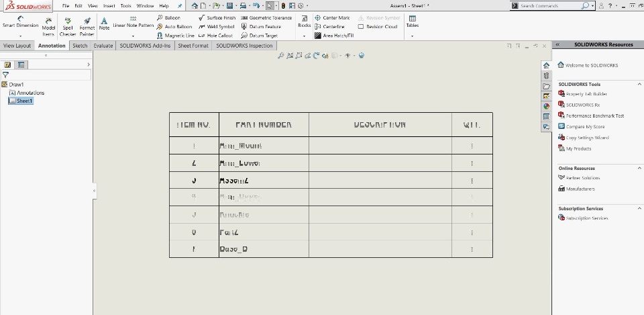Insert a Datum Target

tap(259, 36)
